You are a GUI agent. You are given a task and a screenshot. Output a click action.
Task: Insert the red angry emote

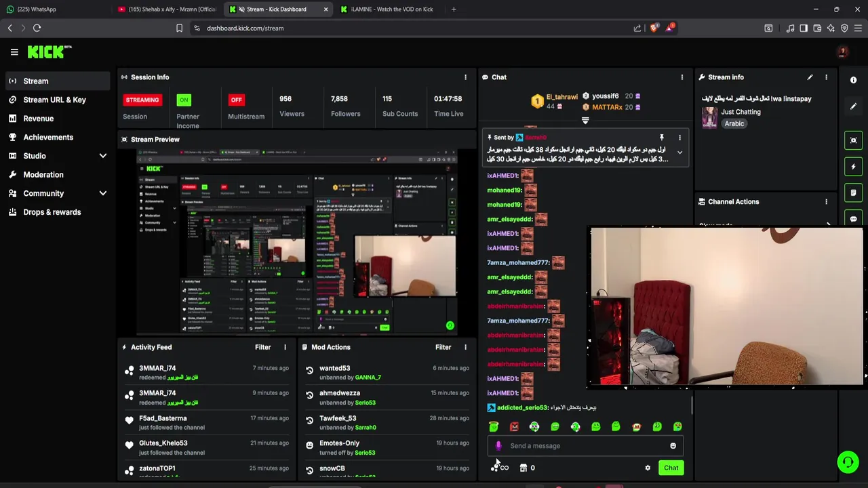point(514,426)
